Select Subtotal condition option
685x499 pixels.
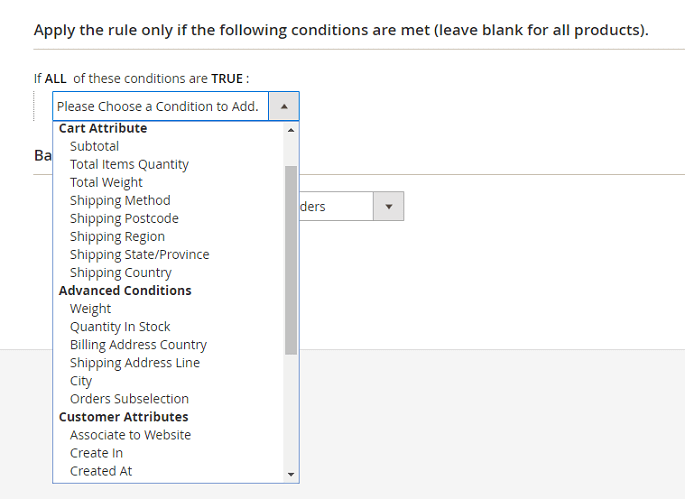[94, 146]
